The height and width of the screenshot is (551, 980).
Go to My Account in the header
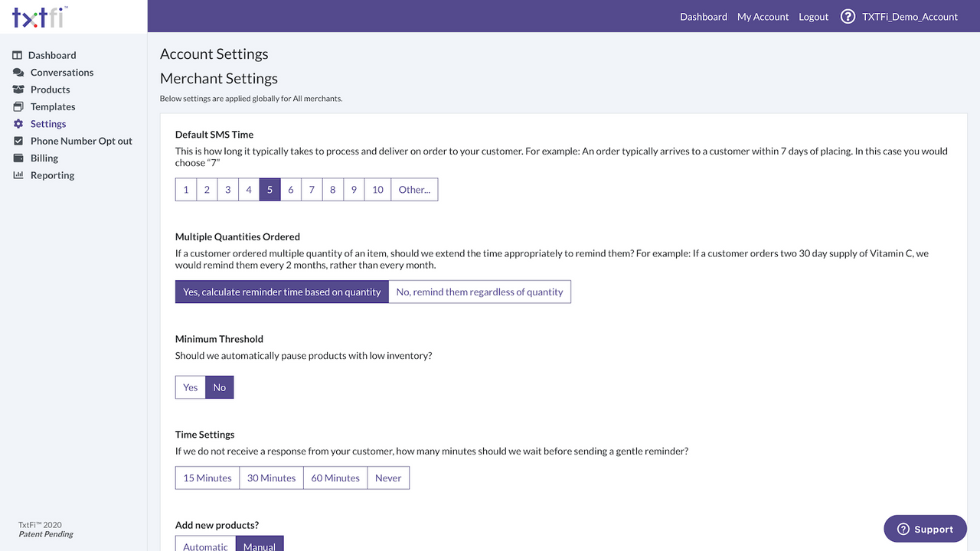click(x=763, y=16)
